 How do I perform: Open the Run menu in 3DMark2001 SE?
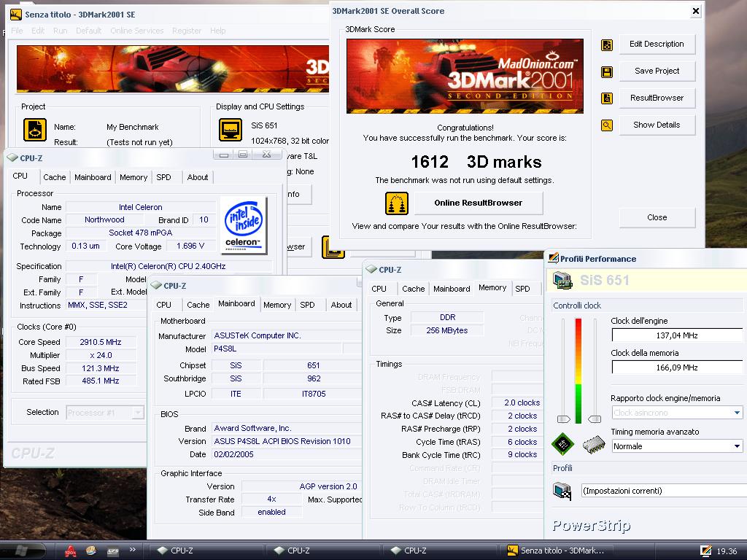pos(60,31)
